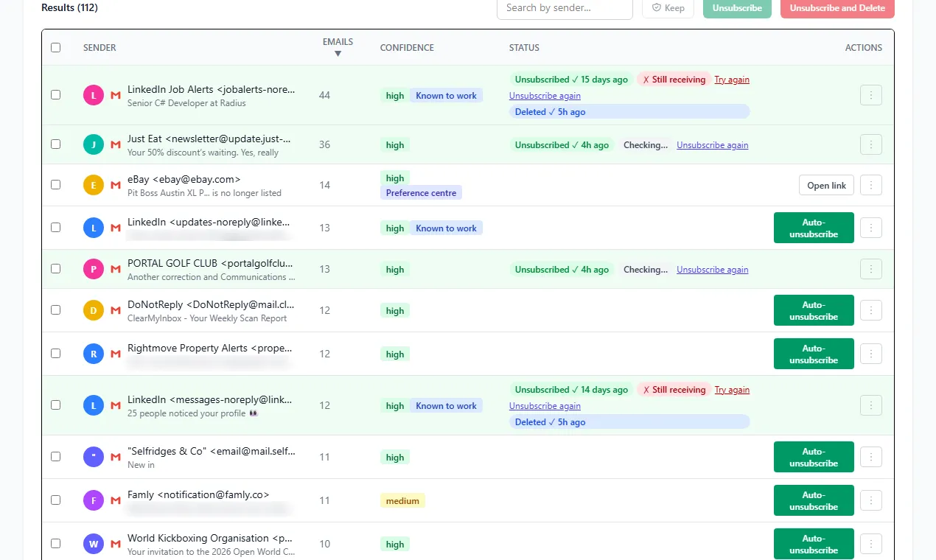Click Unsubscribe again for PORTAL GOLF CLUB
The width and height of the screenshot is (936, 560).
point(712,270)
